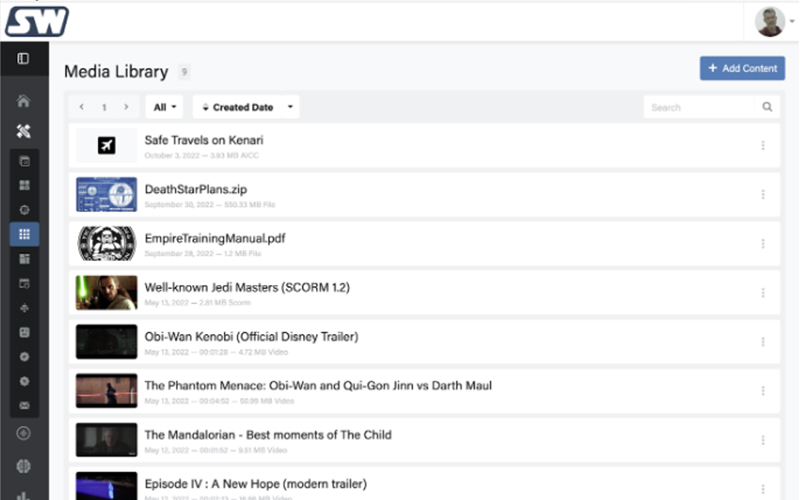The image size is (800, 500).
Task: Open Well-known Jedi Masters (SCORM 1.2) title
Action: click(x=247, y=287)
